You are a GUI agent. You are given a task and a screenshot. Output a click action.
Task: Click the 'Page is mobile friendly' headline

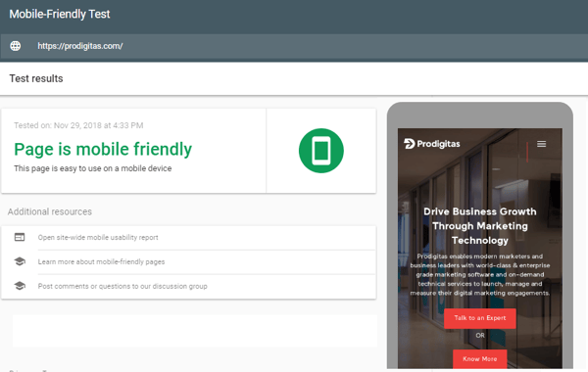(103, 149)
